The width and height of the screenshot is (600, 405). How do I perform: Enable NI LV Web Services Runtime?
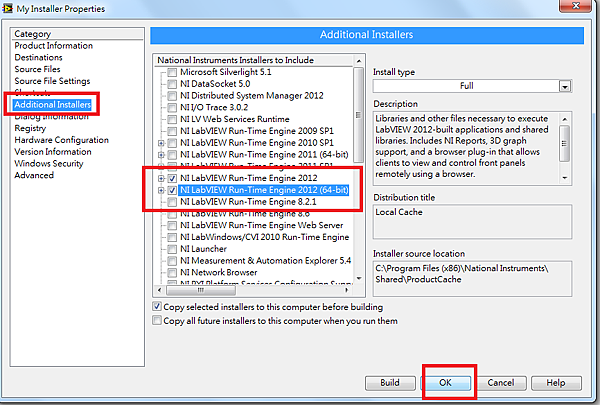coord(172,119)
